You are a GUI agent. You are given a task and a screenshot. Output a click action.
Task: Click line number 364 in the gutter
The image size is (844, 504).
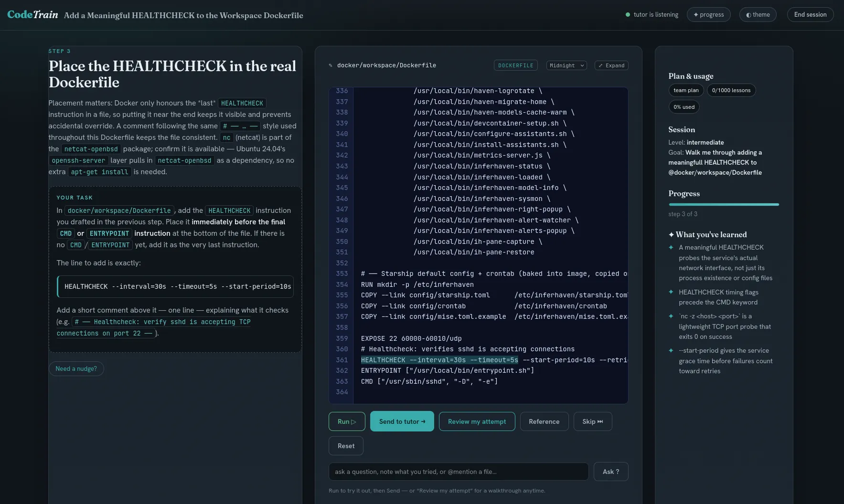[x=342, y=392]
